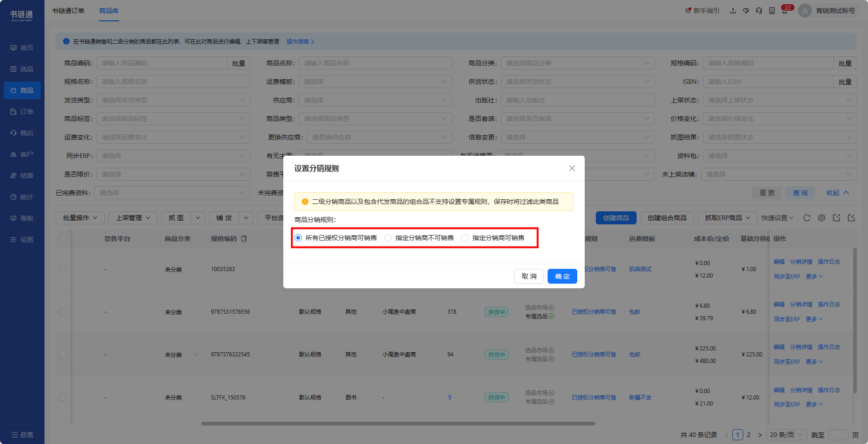Expand the 批量操作 dropdown

(x=80, y=218)
